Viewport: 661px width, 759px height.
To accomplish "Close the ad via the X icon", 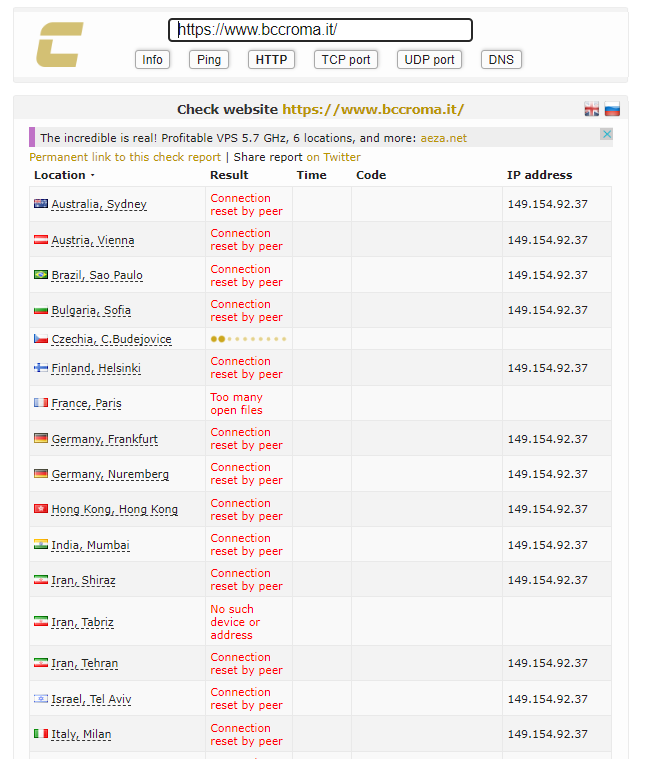I will [x=606, y=134].
